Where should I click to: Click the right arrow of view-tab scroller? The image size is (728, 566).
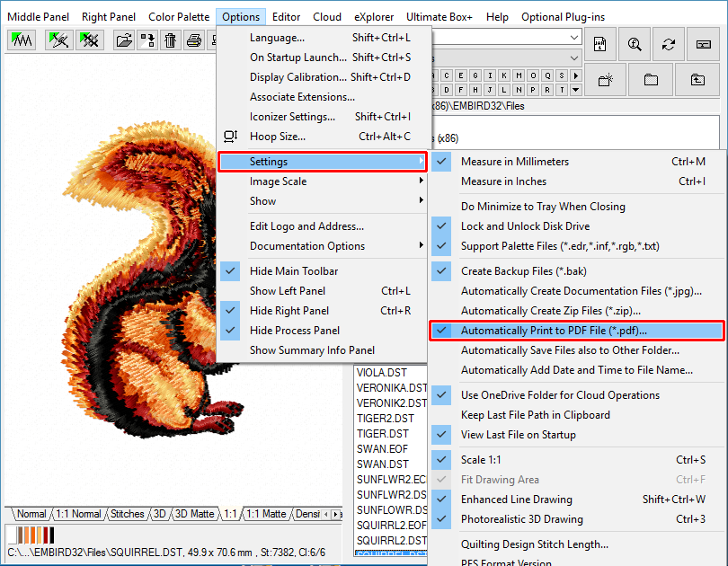point(335,514)
